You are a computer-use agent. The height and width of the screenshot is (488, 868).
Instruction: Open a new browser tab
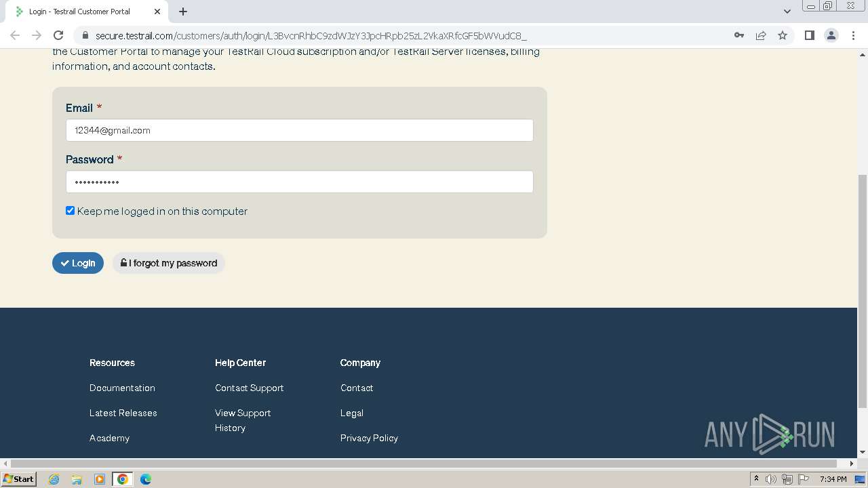183,12
